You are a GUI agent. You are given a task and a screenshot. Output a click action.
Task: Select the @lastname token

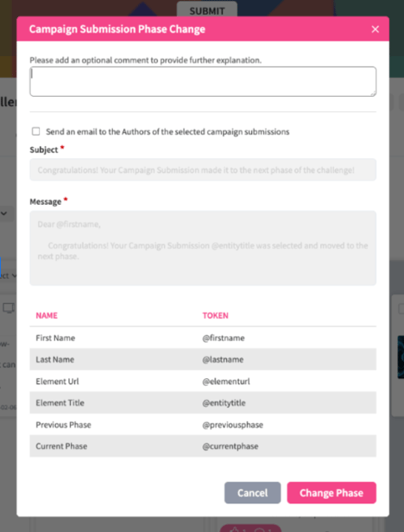pyautogui.click(x=223, y=359)
